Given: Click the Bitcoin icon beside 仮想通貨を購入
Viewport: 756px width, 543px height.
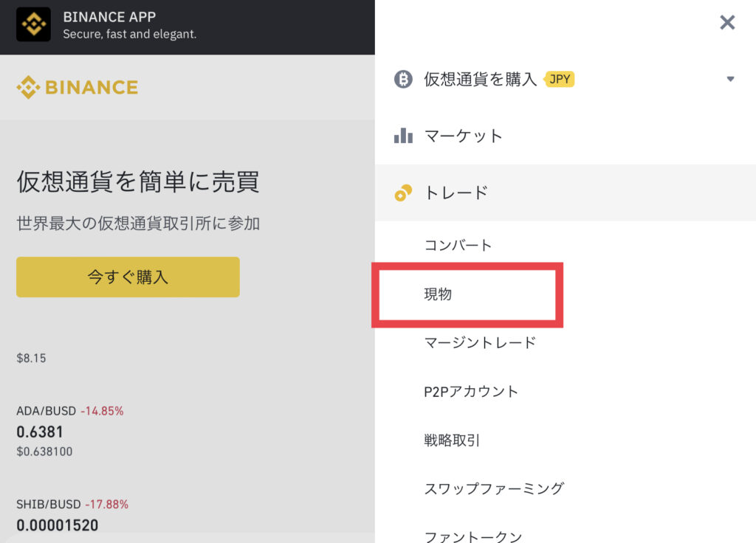Looking at the screenshot, I should 403,79.
